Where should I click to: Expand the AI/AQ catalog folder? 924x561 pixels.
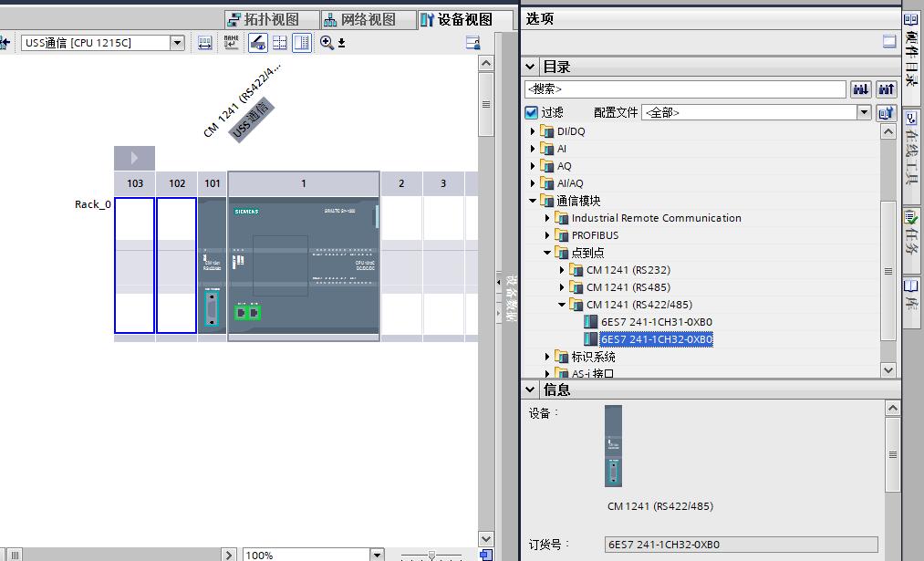(533, 183)
